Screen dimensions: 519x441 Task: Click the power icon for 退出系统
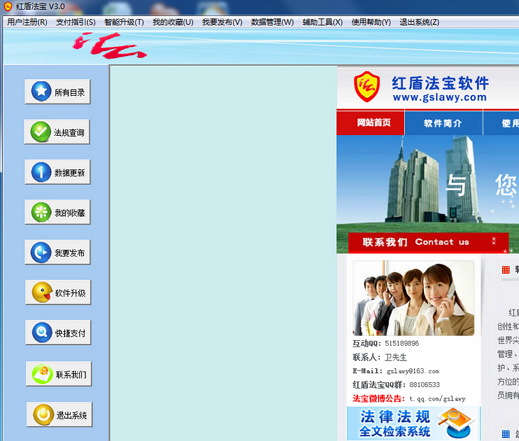click(43, 415)
